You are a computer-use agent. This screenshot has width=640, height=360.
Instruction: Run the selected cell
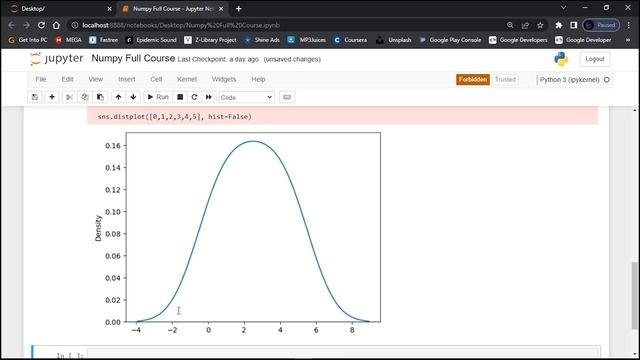pyautogui.click(x=158, y=97)
